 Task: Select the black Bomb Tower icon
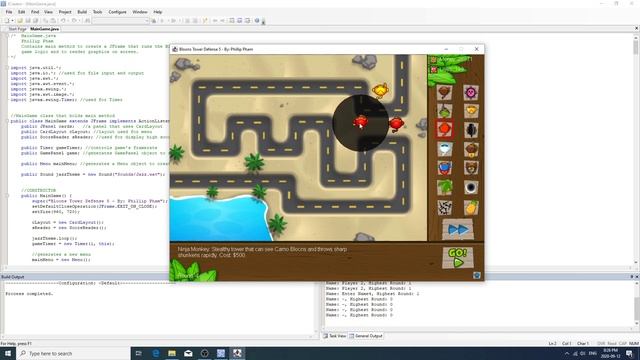point(471,130)
